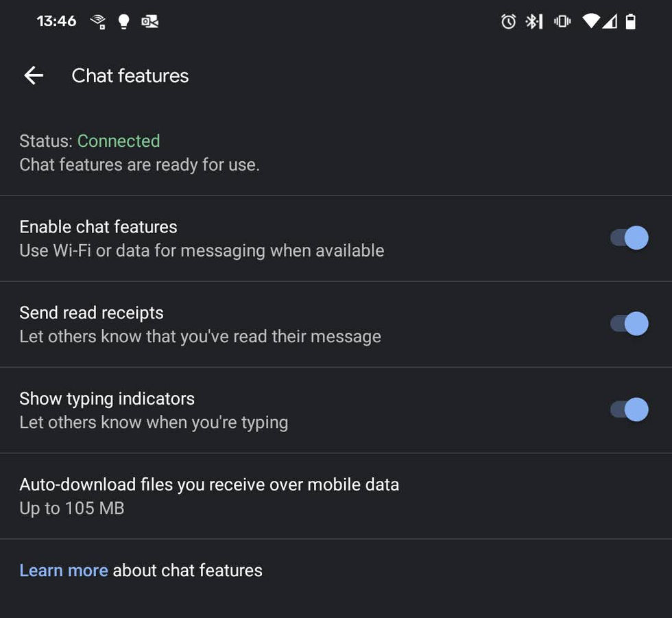Open Auto-download files over mobile data setting
Screen dimensions: 672x618
click(336, 496)
